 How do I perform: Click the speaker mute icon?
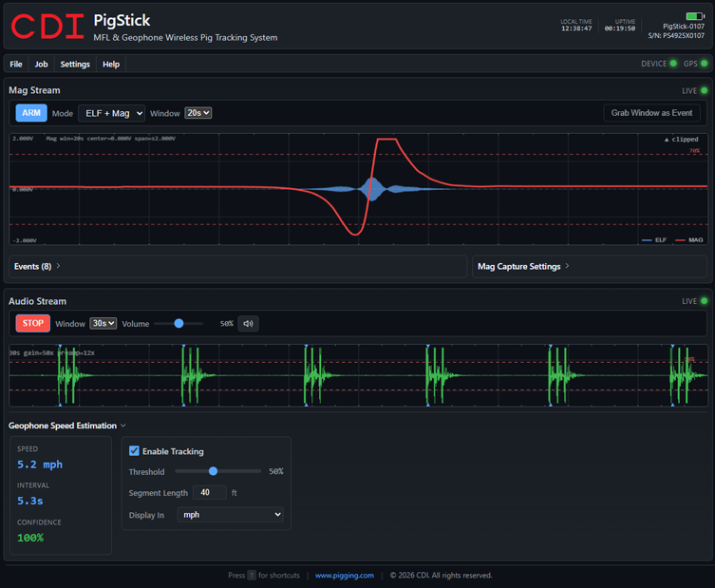pyautogui.click(x=248, y=324)
